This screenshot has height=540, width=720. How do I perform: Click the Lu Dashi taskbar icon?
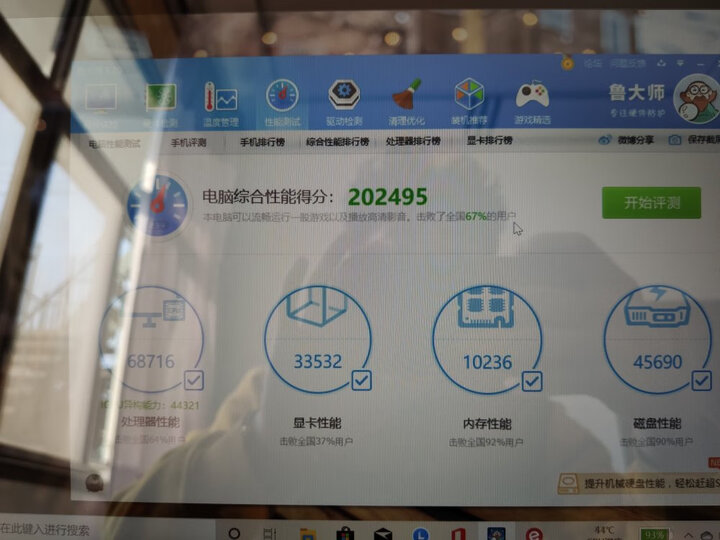[x=496, y=534]
